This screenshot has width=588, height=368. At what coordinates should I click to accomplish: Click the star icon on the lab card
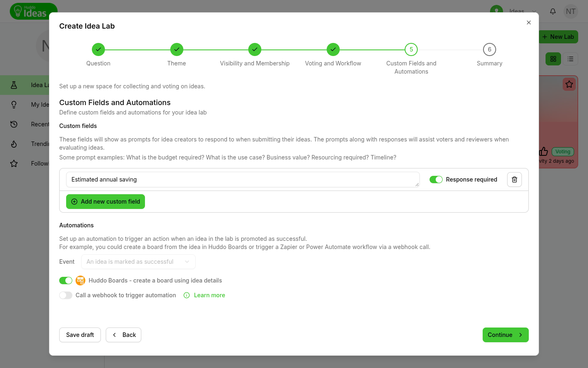(569, 84)
